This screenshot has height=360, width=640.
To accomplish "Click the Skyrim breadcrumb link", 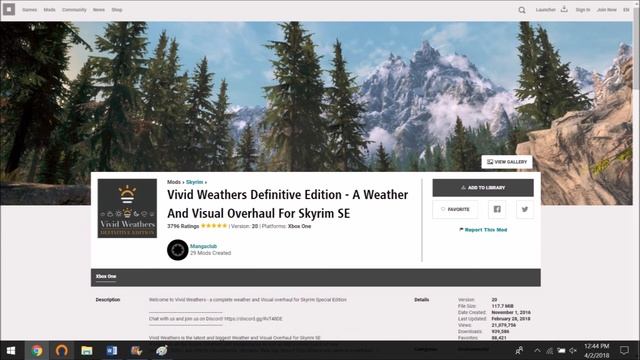I will point(194,182).
